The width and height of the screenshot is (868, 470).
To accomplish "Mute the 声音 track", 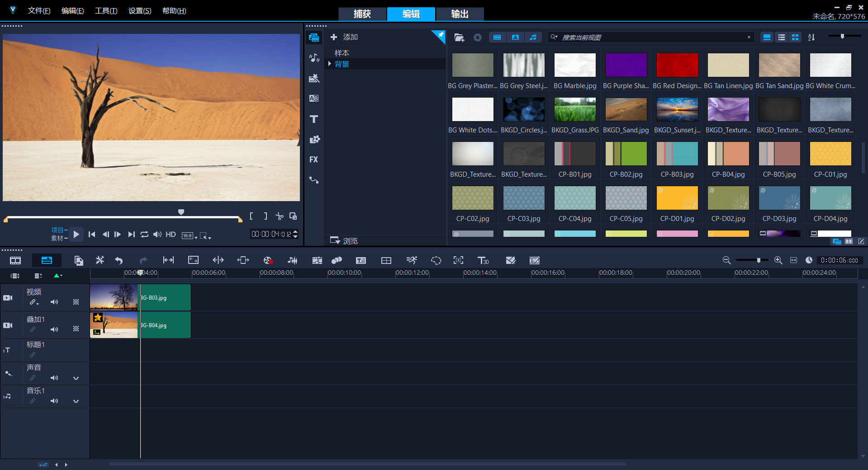I will [54, 378].
